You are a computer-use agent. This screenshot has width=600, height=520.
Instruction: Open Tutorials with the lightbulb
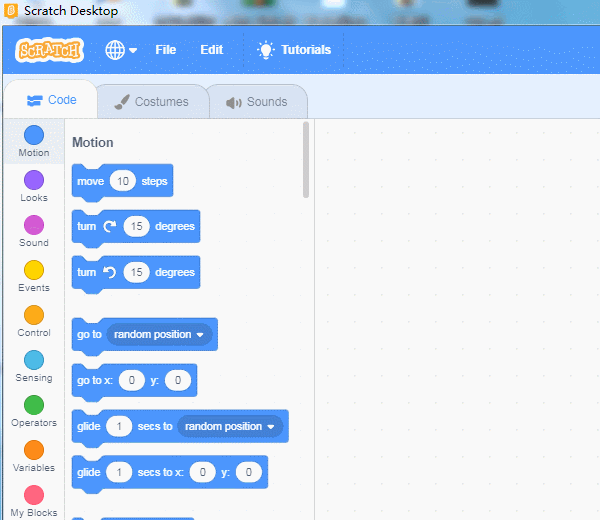click(x=294, y=50)
